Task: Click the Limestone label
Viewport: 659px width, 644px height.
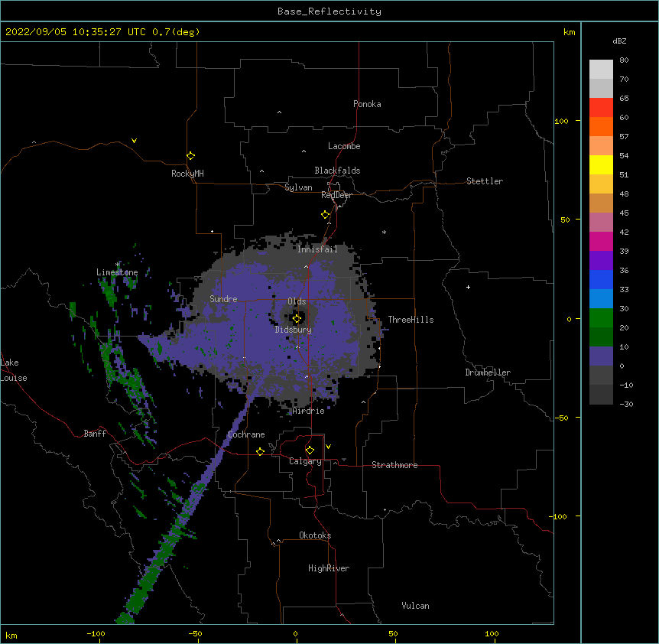Action: click(117, 272)
